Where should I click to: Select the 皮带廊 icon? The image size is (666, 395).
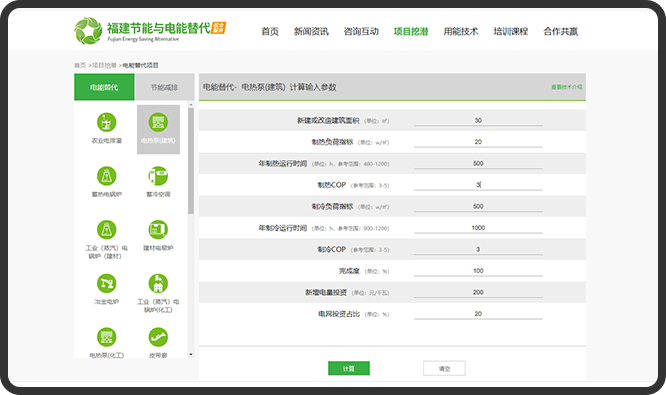(158, 337)
